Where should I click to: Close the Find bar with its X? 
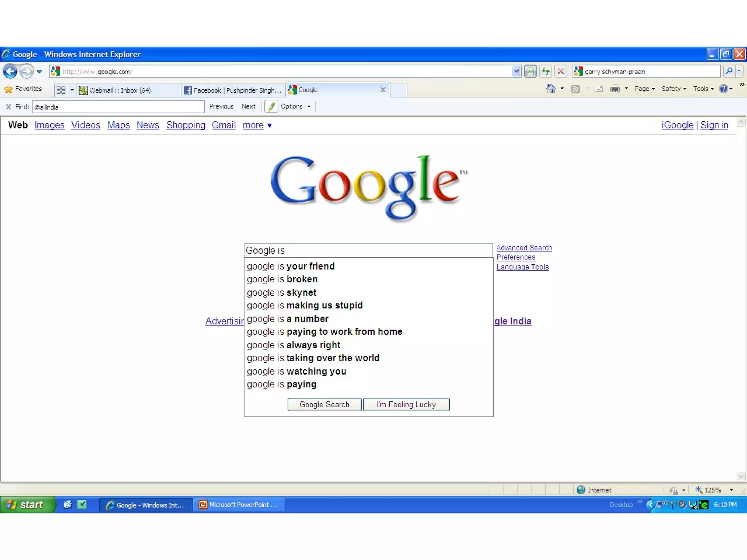pyautogui.click(x=8, y=107)
